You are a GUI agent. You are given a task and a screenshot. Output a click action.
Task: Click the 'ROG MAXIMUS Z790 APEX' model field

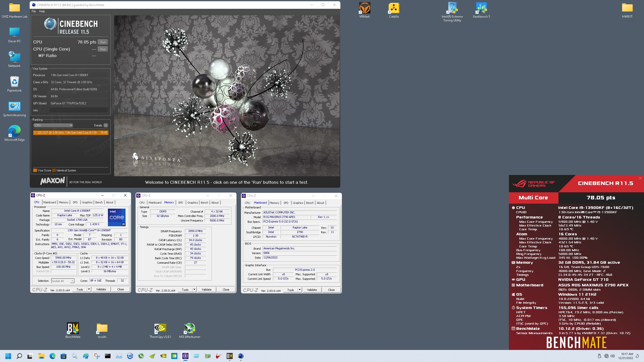pos(286,217)
